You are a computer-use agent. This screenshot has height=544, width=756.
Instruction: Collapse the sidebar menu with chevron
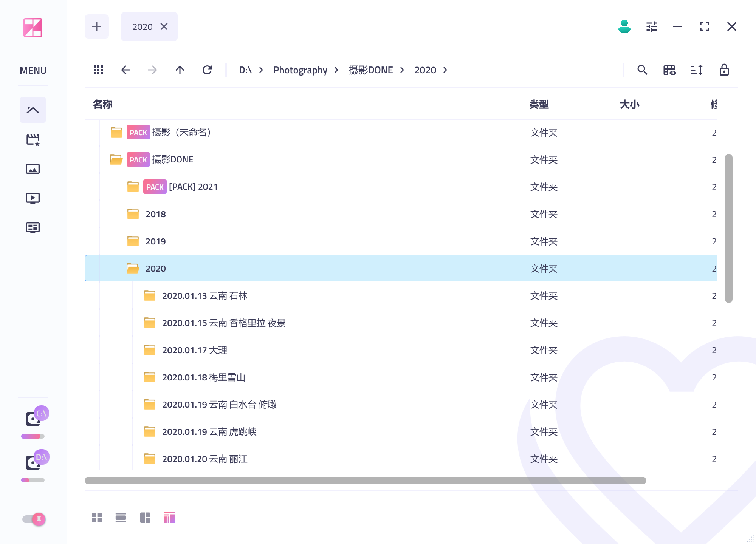[33, 110]
